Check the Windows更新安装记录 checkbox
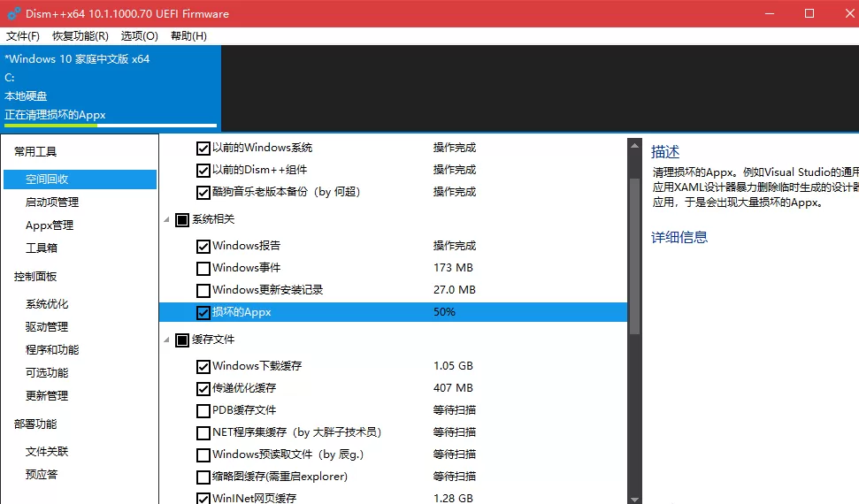The width and height of the screenshot is (859, 504). (203, 290)
